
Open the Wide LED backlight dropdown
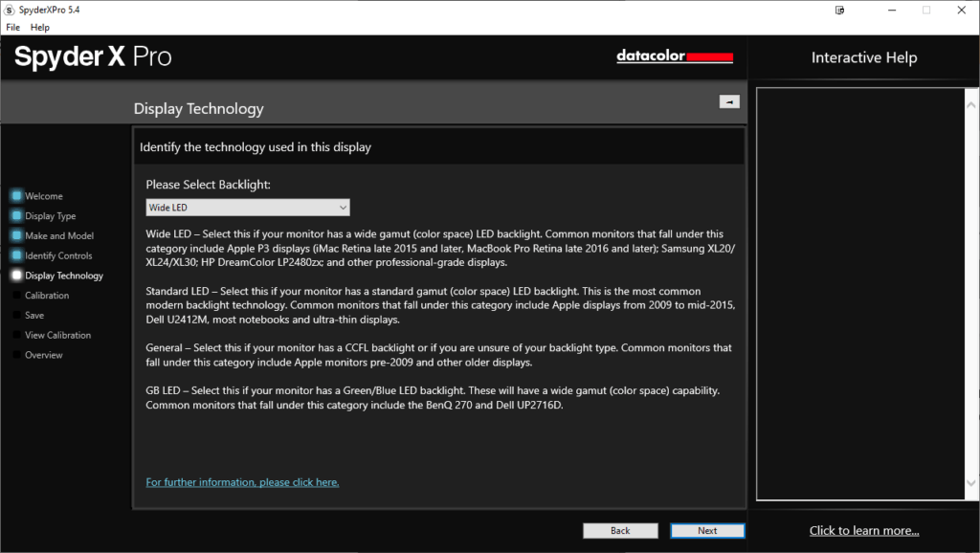pos(247,208)
